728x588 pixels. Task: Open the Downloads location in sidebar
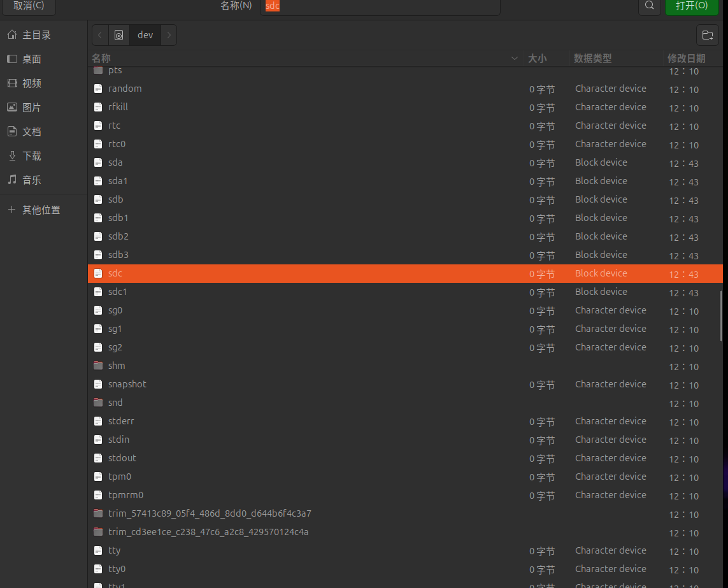coord(32,156)
